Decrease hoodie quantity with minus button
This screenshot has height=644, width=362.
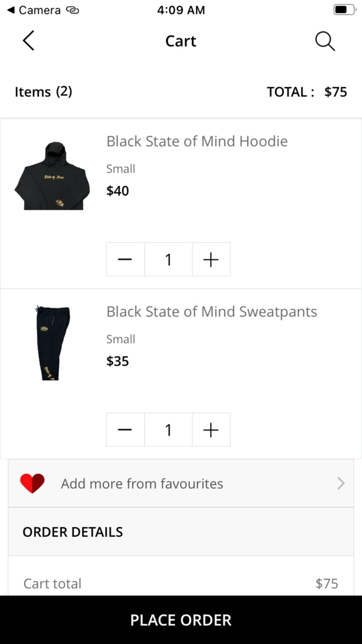(125, 259)
